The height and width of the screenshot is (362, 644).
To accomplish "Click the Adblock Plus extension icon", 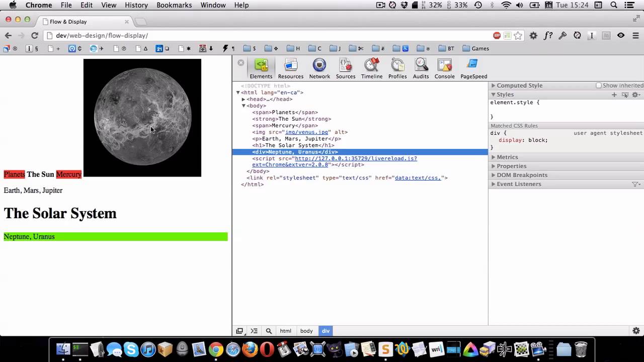I will click(x=497, y=35).
